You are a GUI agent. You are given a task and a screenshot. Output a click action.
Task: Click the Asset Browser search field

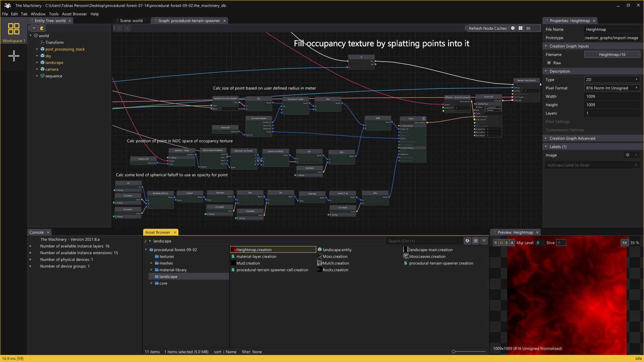pos(424,241)
